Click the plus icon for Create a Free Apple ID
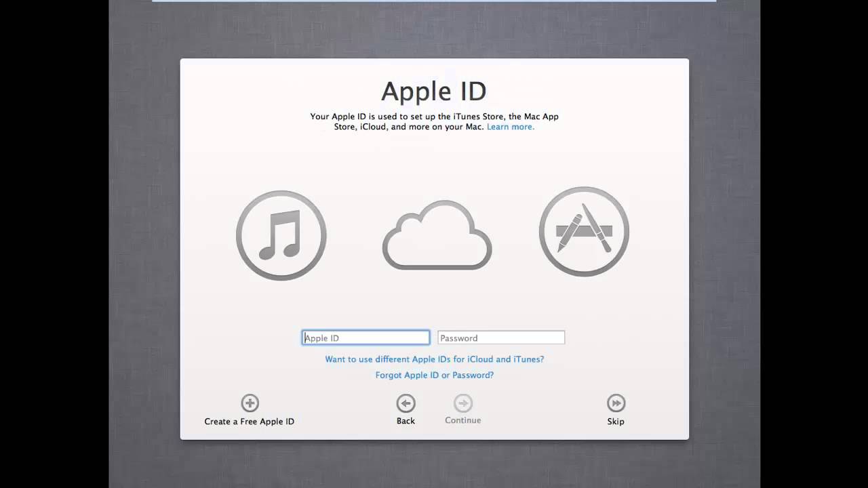 [250, 403]
